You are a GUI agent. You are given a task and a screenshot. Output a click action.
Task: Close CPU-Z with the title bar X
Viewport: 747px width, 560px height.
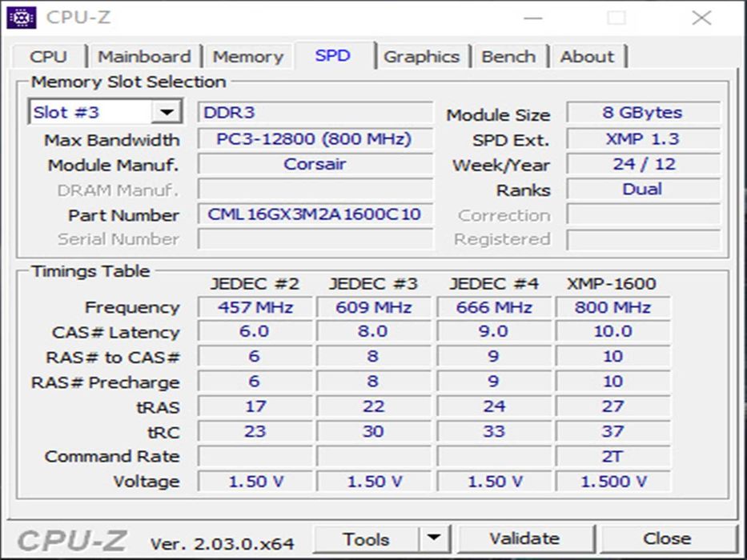point(701,18)
